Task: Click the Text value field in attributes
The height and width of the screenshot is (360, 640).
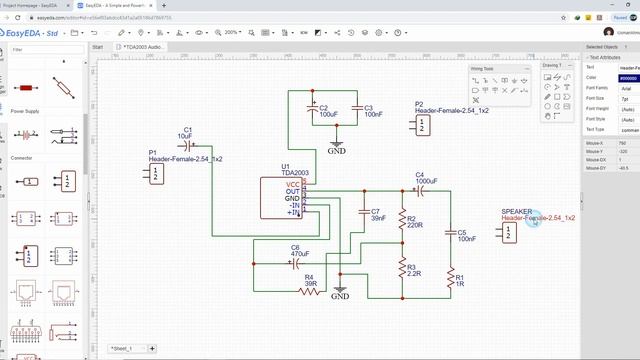Action: [629, 68]
